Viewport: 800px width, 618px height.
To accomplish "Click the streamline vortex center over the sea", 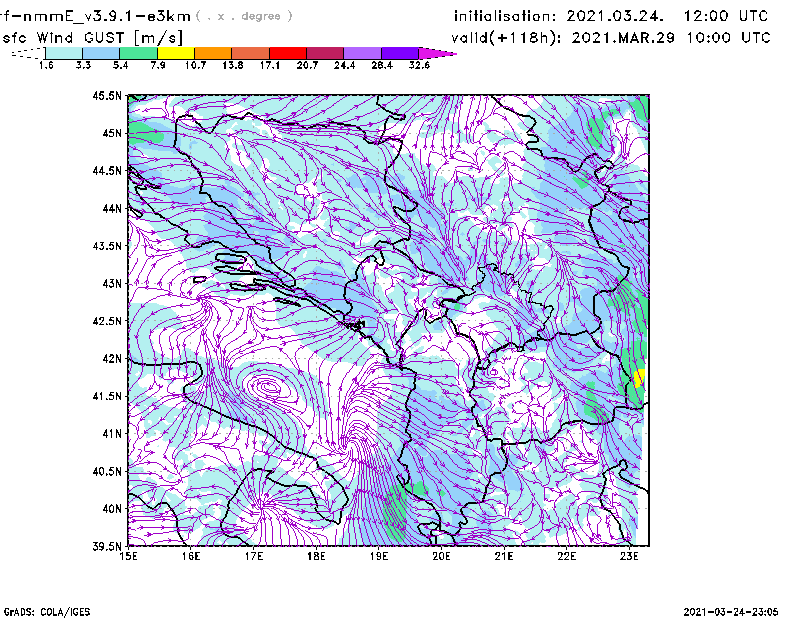I will click(x=269, y=388).
